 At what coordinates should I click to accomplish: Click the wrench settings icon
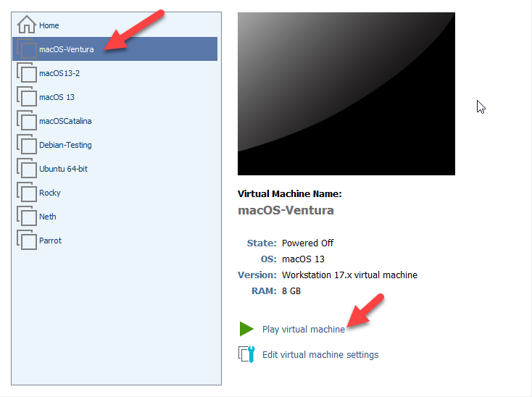click(246, 354)
